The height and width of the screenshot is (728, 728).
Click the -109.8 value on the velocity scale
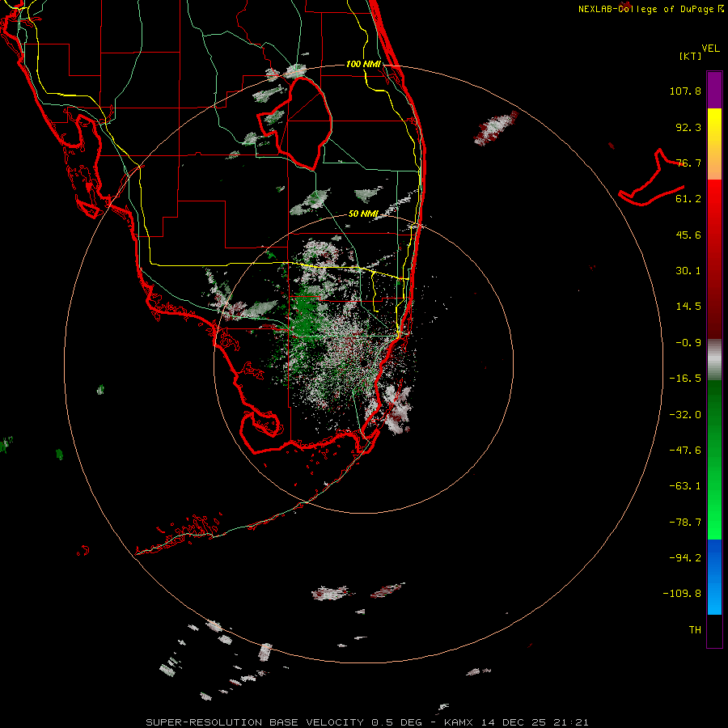(x=682, y=594)
